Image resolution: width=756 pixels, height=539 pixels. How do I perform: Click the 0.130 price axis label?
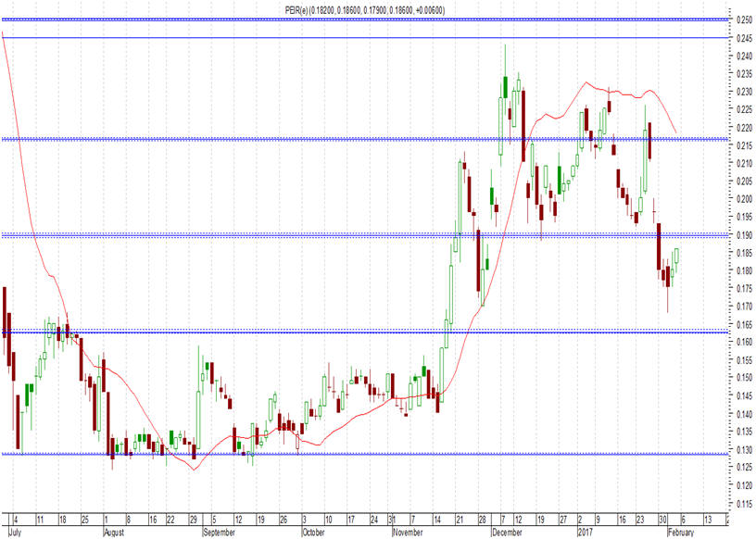(745, 450)
